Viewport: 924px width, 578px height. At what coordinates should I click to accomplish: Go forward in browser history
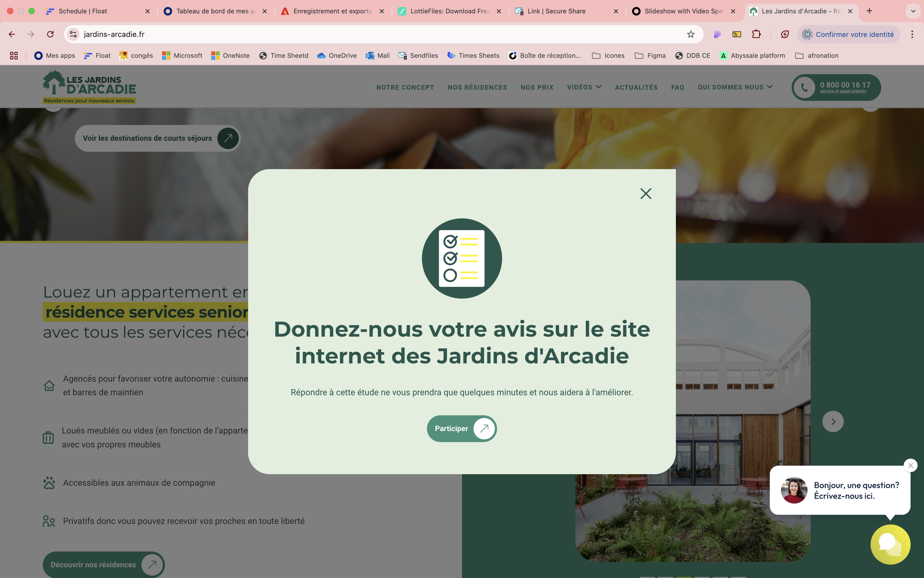tap(31, 35)
